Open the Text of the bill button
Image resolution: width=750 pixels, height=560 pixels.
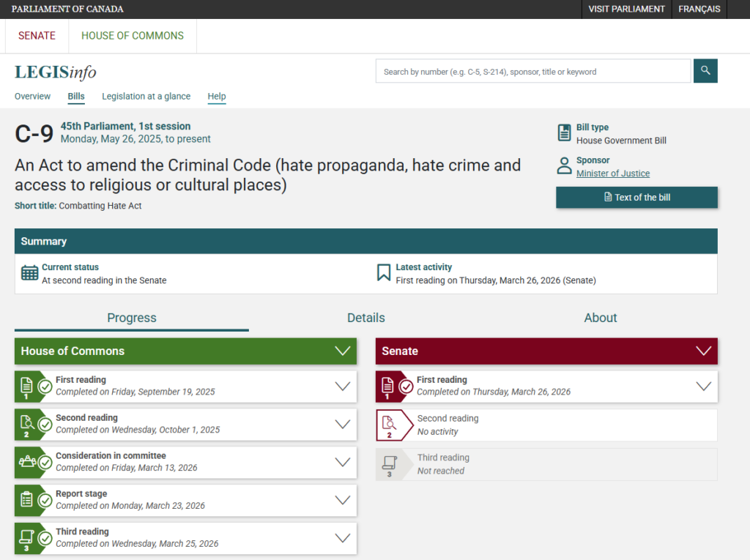(636, 198)
